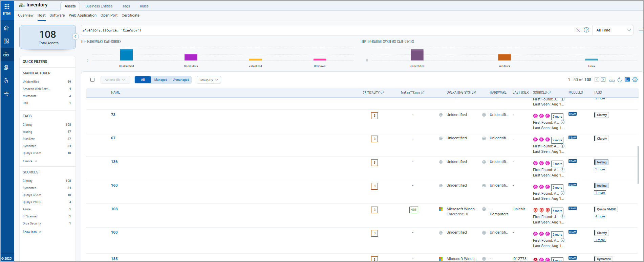This screenshot has height=262, width=644.
Task: Download the asset list
Action: (x=612, y=80)
